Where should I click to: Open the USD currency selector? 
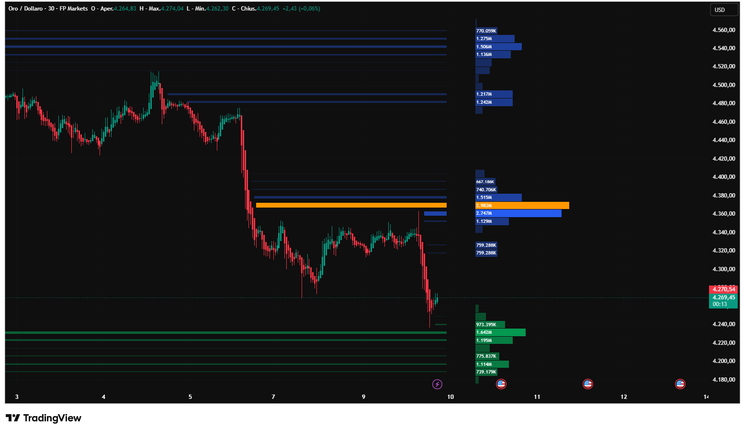[723, 10]
